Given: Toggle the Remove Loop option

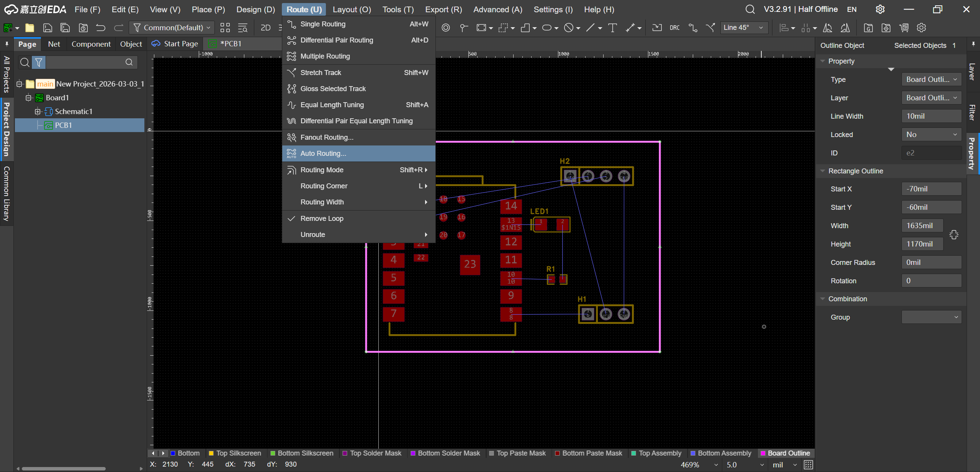Looking at the screenshot, I should coord(322,218).
